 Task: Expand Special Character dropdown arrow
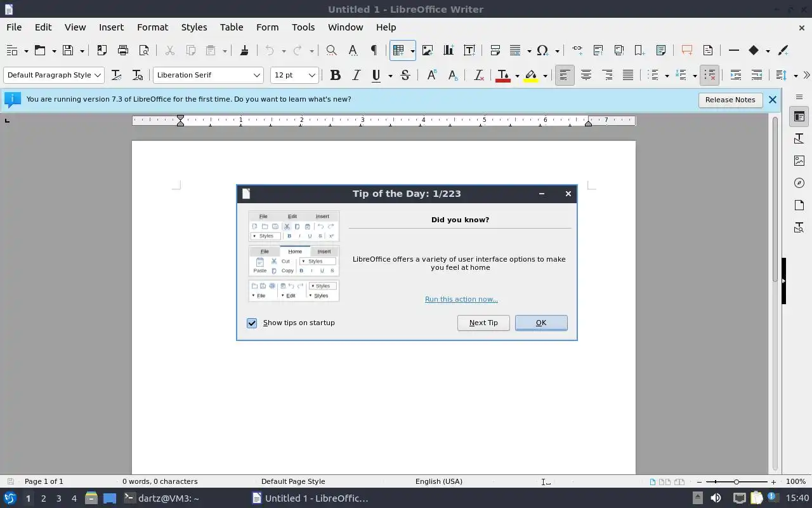click(556, 51)
